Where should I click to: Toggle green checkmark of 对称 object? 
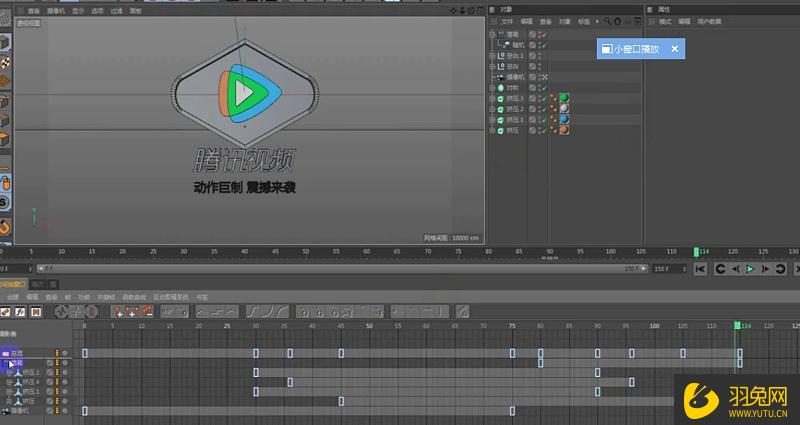point(544,88)
